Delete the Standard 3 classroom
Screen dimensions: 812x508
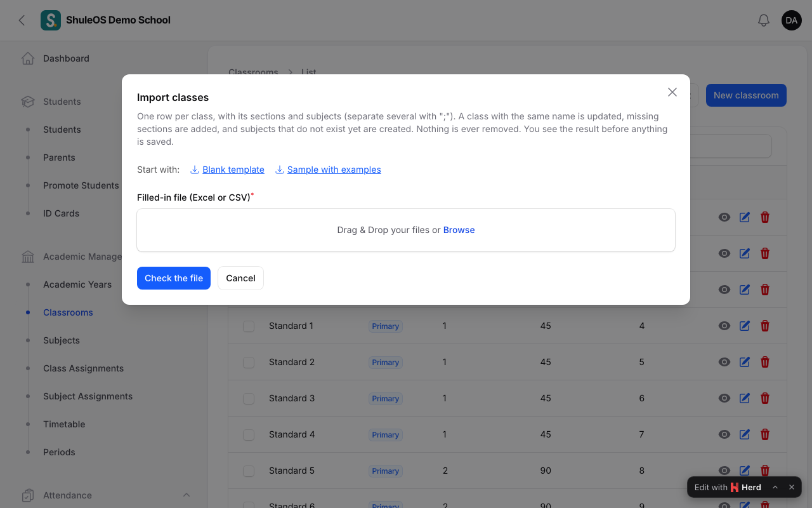coord(765,398)
